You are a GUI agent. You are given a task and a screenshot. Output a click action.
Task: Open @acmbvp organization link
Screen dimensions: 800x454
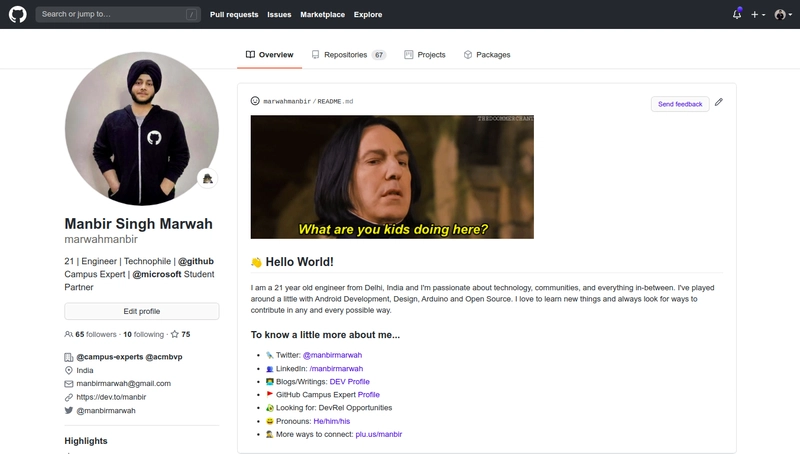pos(164,357)
